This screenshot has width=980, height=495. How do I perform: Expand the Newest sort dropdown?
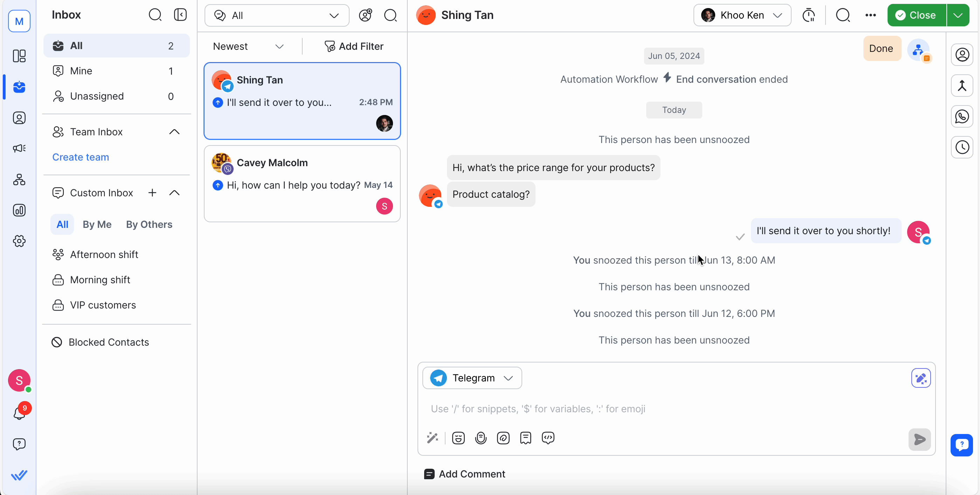(x=248, y=47)
